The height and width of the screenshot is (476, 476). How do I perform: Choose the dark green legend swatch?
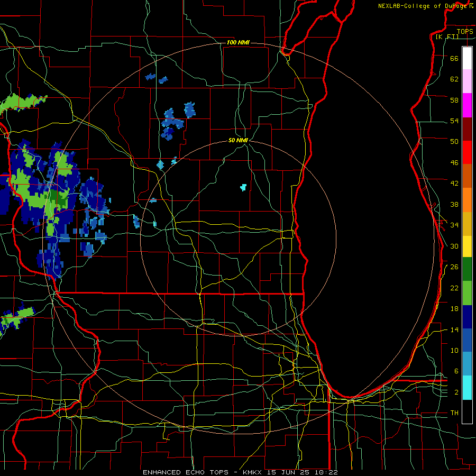click(467, 269)
